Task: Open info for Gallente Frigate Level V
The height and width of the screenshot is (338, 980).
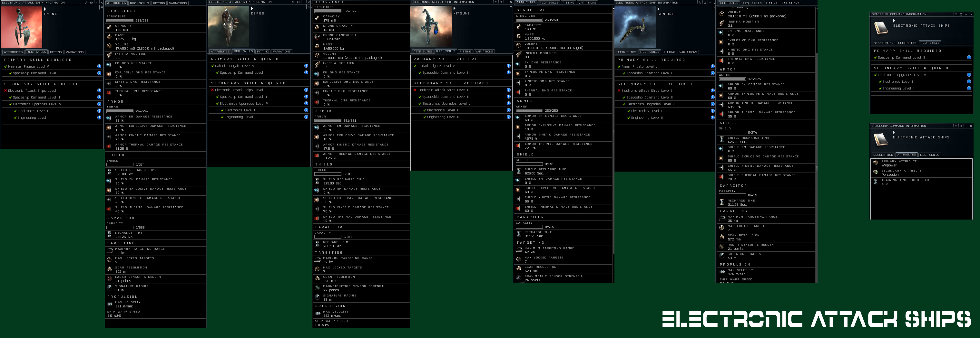Action: pyautogui.click(x=306, y=66)
